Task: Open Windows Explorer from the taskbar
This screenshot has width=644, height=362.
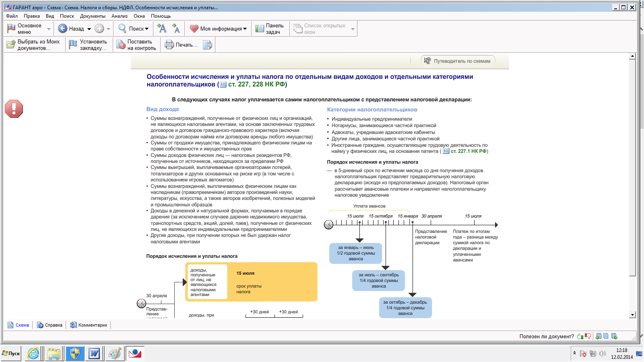Action: pos(54,354)
